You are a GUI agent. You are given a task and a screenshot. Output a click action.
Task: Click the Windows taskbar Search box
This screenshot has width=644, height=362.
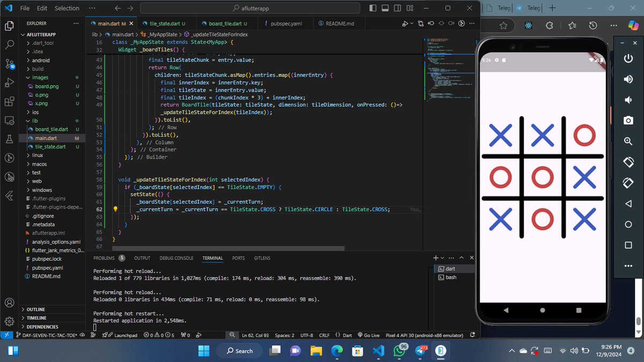[x=240, y=351]
